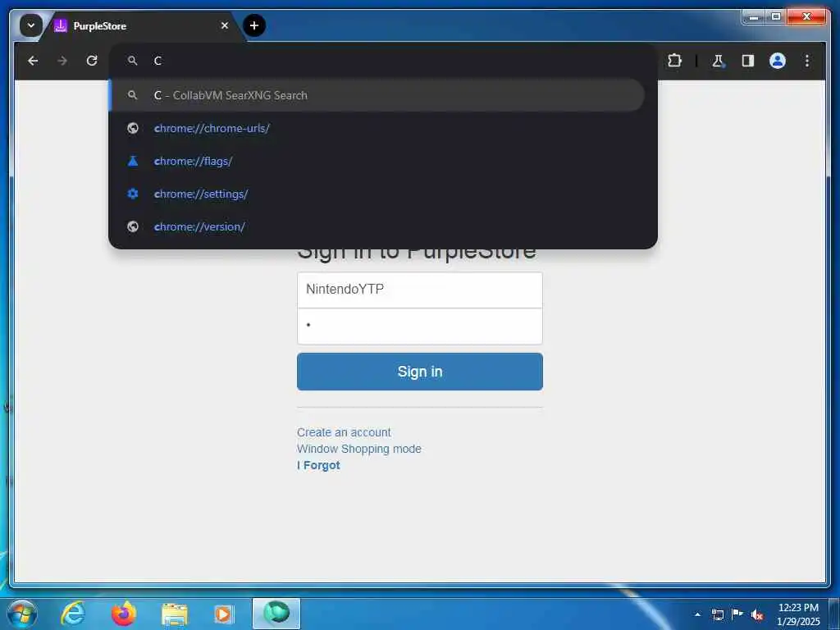Select chrome://flags/ suggestion

point(377,161)
